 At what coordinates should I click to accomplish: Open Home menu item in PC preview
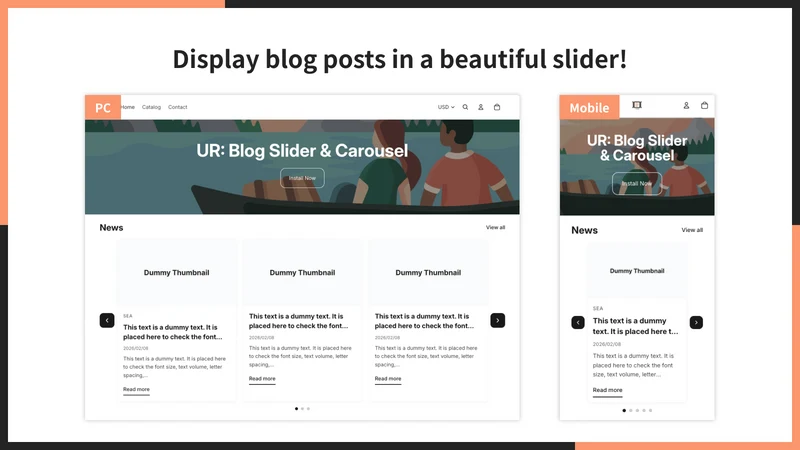coord(128,107)
